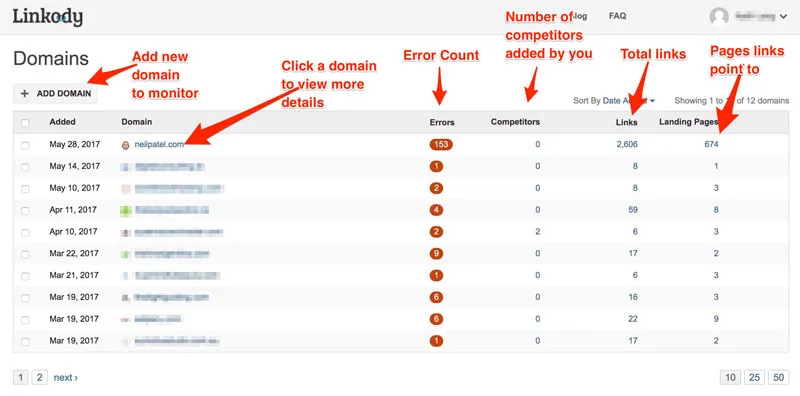Screen dimensions: 800x396
Task: Open links count 22
Action: coord(633,319)
